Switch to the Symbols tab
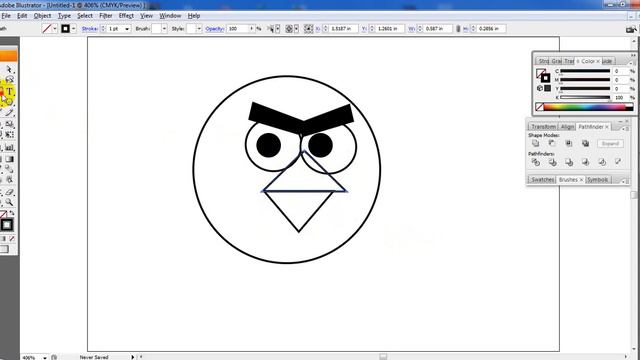Viewport: 640px width, 360px height. point(598,180)
